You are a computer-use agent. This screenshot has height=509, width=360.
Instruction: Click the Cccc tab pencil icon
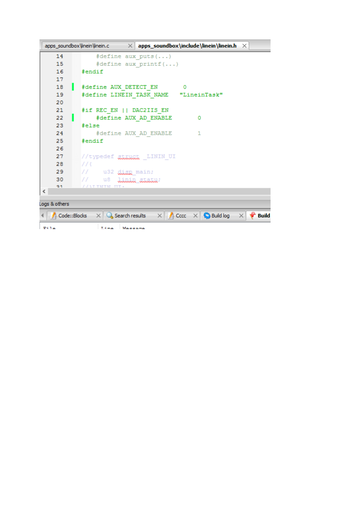(x=171, y=216)
